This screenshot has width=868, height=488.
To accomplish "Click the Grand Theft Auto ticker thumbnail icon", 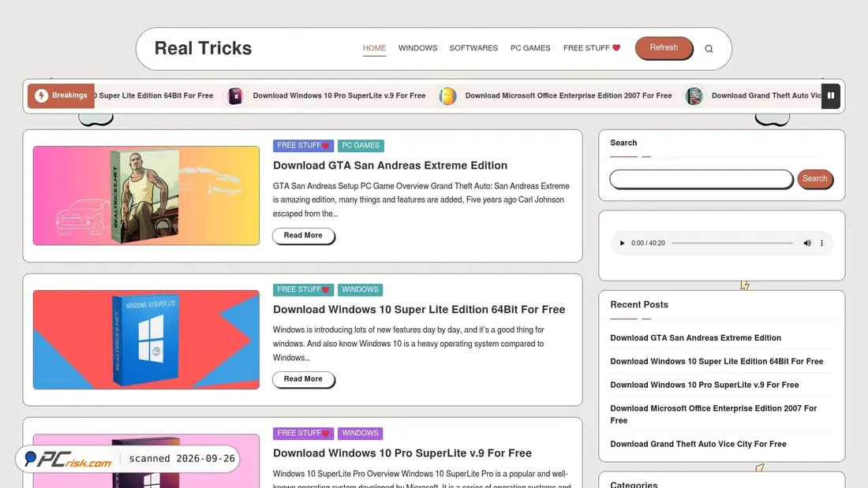I will pos(694,95).
